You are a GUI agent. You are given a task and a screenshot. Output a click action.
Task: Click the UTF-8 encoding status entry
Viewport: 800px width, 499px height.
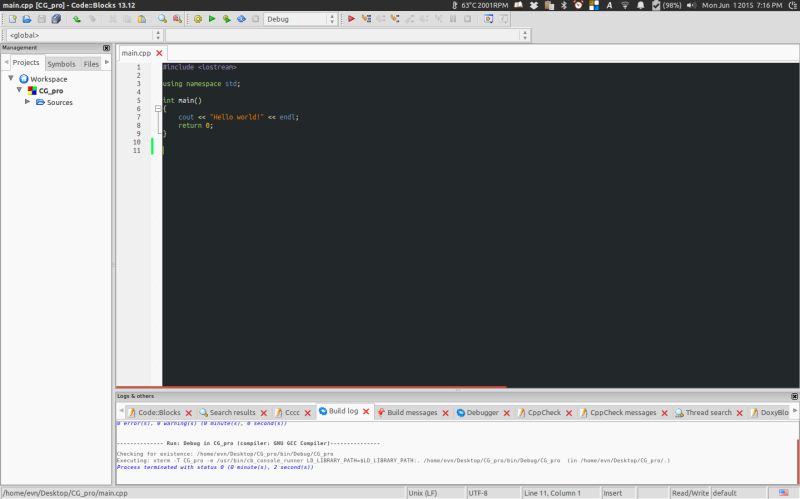pos(478,493)
